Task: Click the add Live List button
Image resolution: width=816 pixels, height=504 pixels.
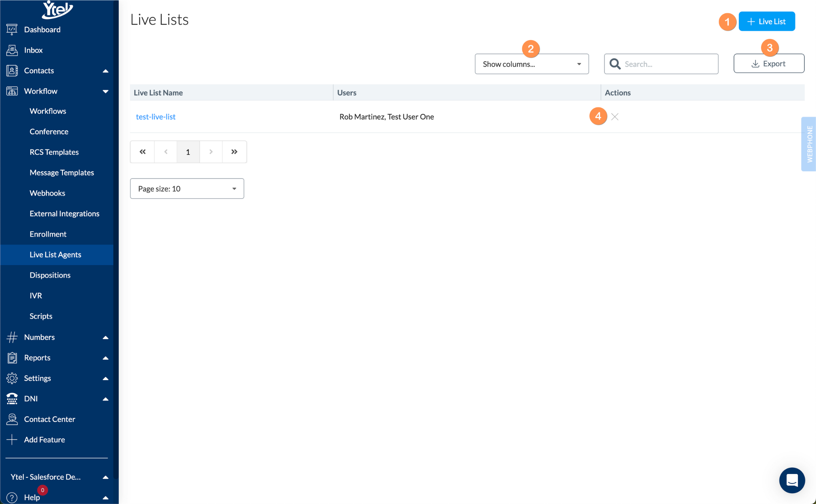Action: click(x=766, y=22)
